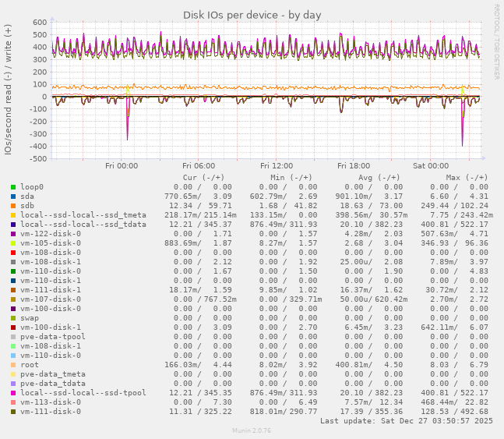Click the 'Avg (-/+)' column header

pyautogui.click(x=379, y=178)
